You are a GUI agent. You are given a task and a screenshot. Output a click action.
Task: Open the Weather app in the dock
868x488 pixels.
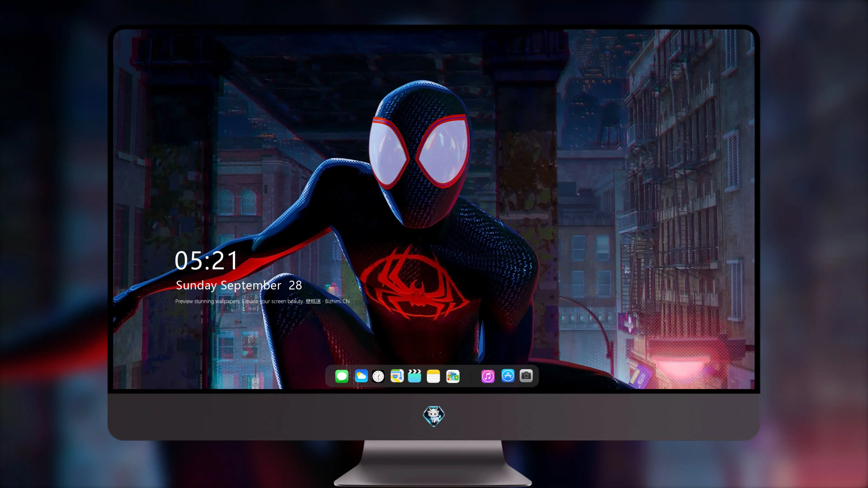(x=361, y=376)
